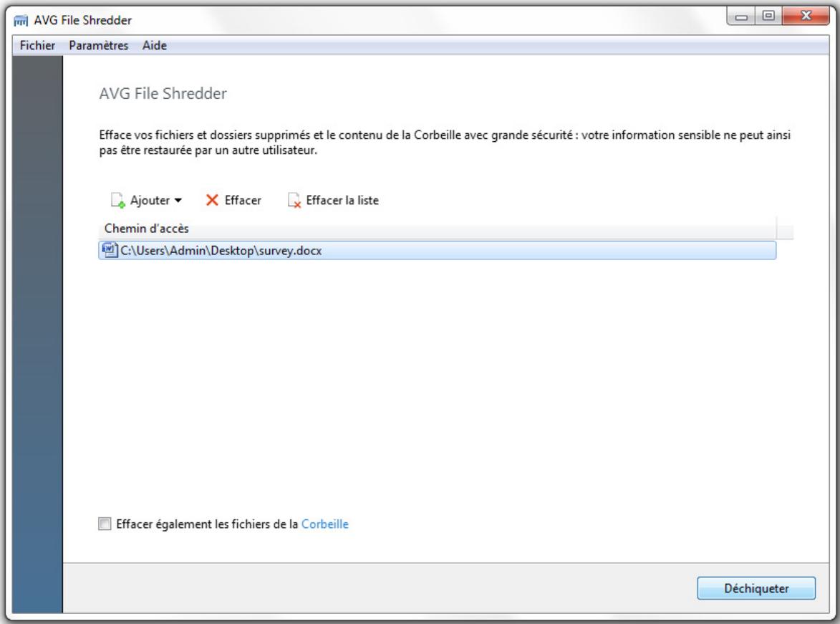Enable Effacer également les fichiers checkbox
Viewport: 840px width, 624px height.
pos(105,524)
